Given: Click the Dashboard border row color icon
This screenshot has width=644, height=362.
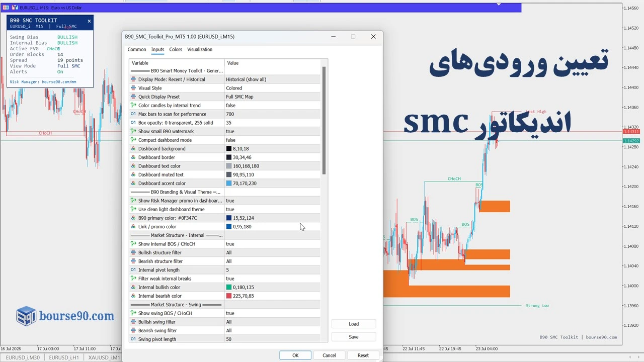Looking at the screenshot, I should 133,157.
